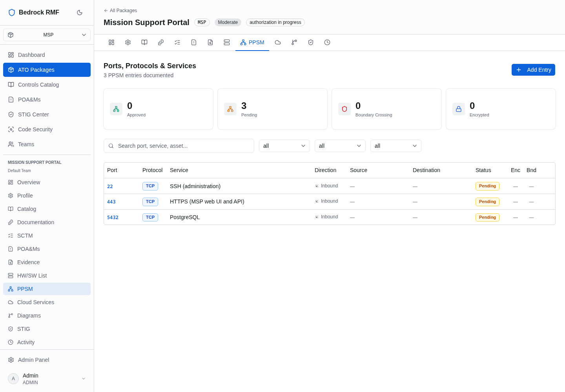Screen dimensions: 565x392
Task: Select the PPSM tab
Action: click(x=252, y=42)
